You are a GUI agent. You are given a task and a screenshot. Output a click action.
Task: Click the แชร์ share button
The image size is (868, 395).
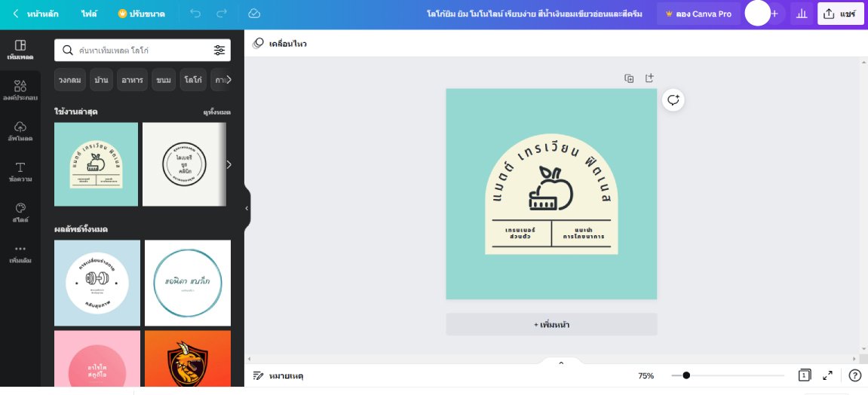coord(840,14)
